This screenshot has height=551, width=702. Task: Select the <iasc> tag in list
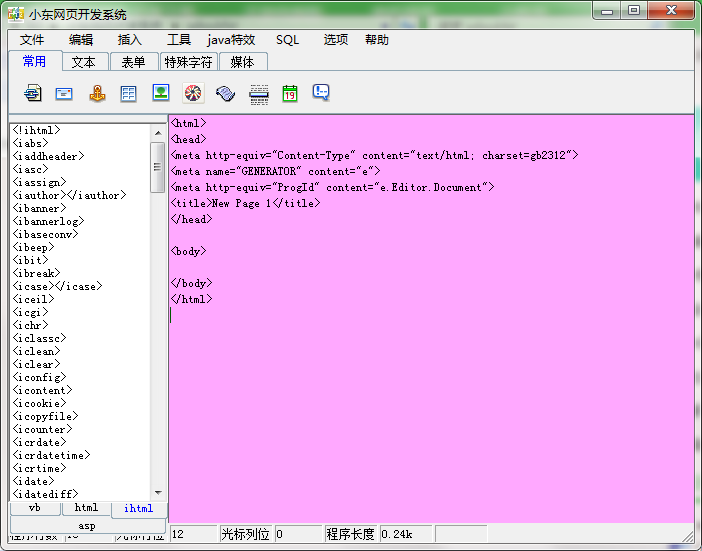30,169
